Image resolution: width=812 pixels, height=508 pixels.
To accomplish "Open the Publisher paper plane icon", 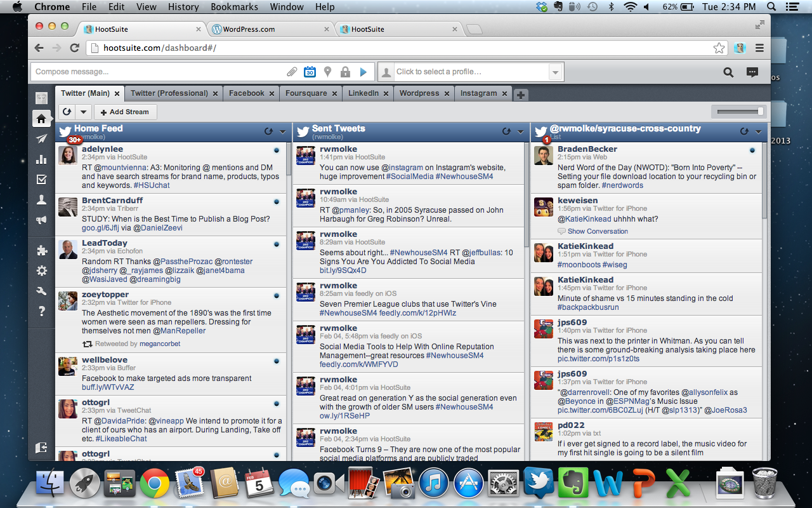I will (x=41, y=139).
